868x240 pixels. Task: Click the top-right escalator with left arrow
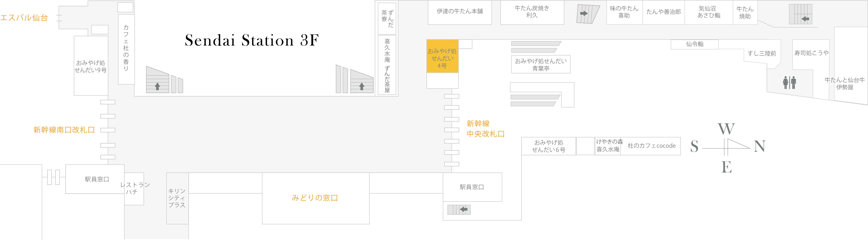point(801,14)
